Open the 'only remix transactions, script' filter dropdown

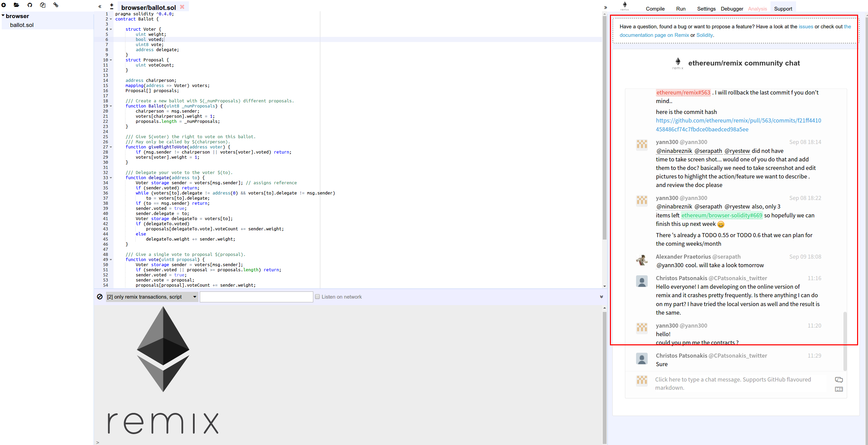[x=152, y=297]
